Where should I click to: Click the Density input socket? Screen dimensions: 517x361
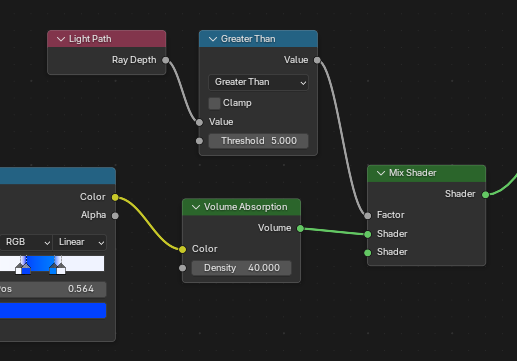pyautogui.click(x=182, y=268)
